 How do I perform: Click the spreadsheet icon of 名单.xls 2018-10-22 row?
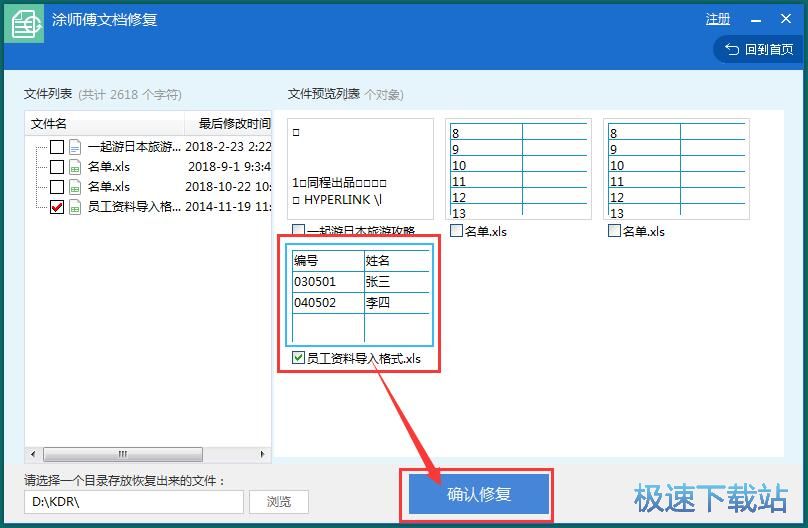(x=75, y=187)
